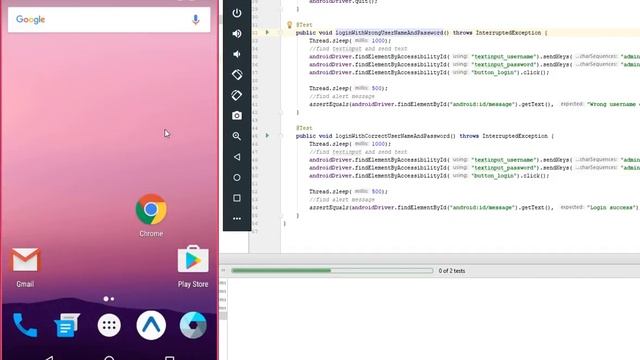Raise the emulator volume with volume up icon
This screenshot has height=360, width=640.
pos(237,33)
